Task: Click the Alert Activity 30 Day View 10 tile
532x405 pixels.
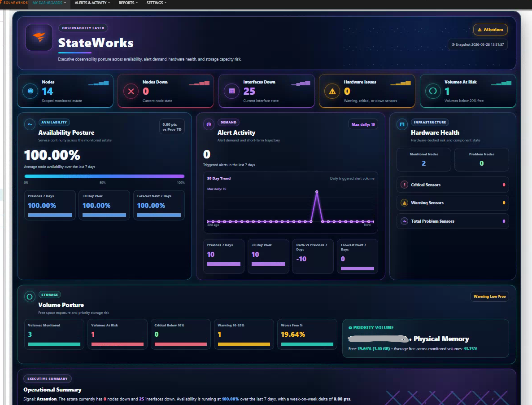Action: pos(268,256)
